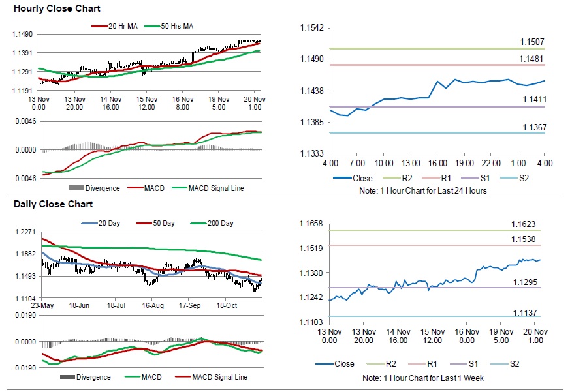Click the 20 Hr MA legend entry
Image resolution: width=570 pixels, height=392 pixels.
(114, 26)
